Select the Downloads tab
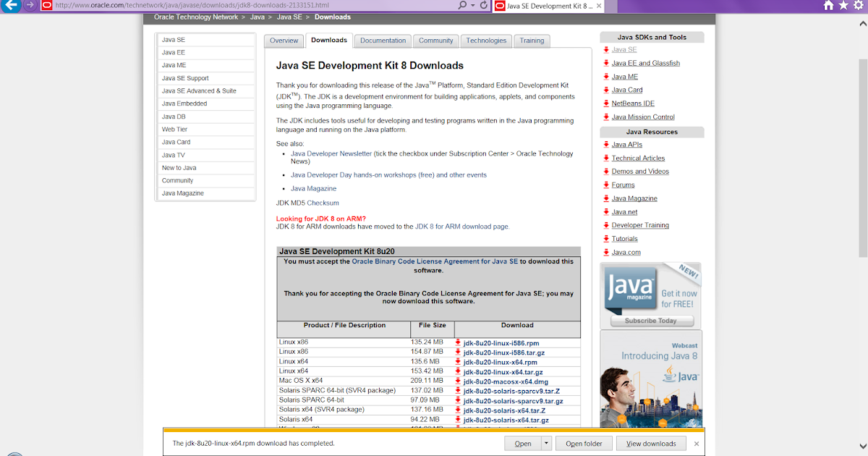This screenshot has height=456, width=868. pos(329,41)
